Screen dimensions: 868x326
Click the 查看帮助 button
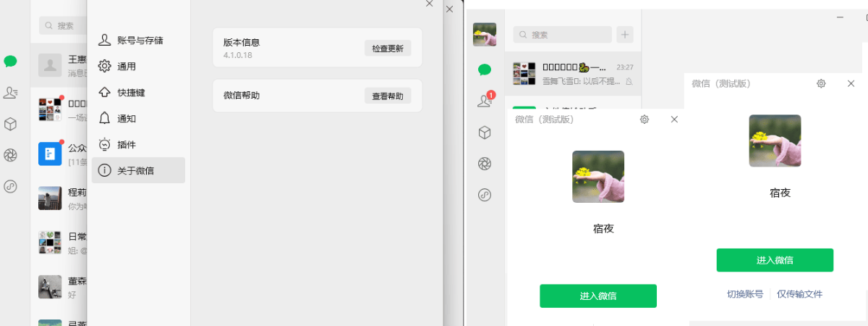388,96
